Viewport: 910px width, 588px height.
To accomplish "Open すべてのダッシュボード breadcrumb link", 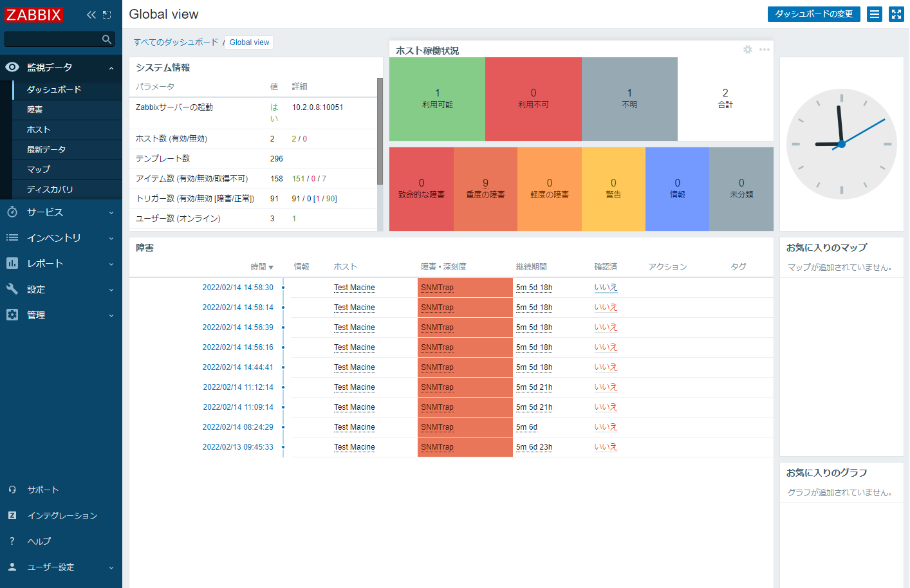I will click(176, 42).
